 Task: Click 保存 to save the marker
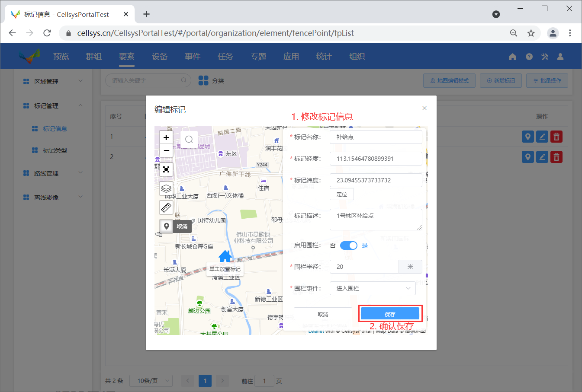click(390, 314)
